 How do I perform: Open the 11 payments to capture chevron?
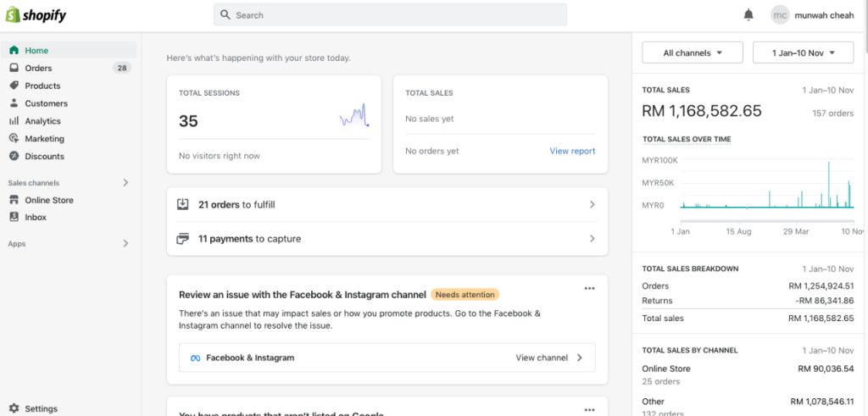[x=593, y=239]
